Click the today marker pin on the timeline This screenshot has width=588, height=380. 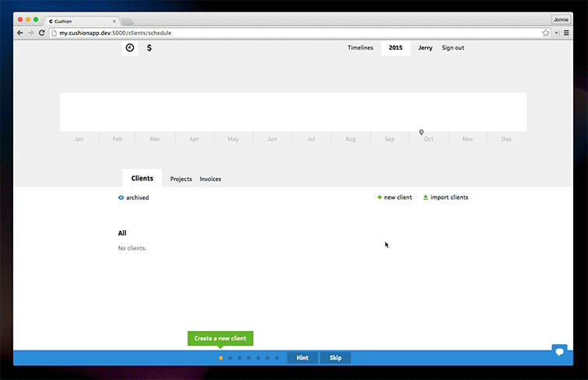click(x=422, y=132)
